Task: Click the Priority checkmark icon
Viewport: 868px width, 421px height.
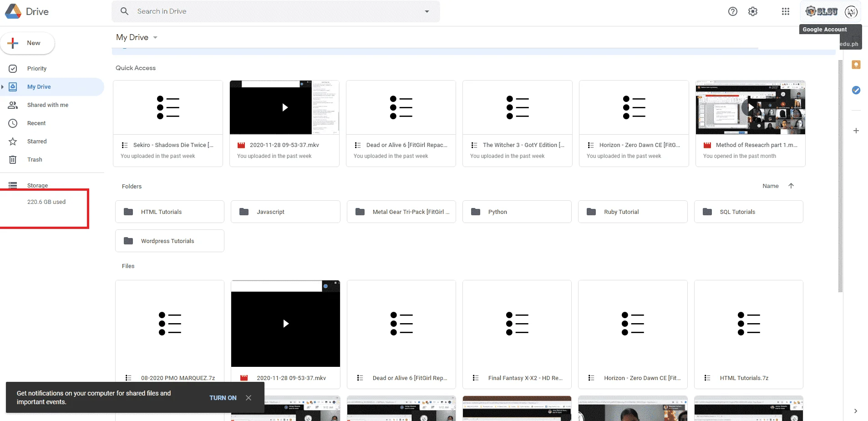Action: coord(13,69)
